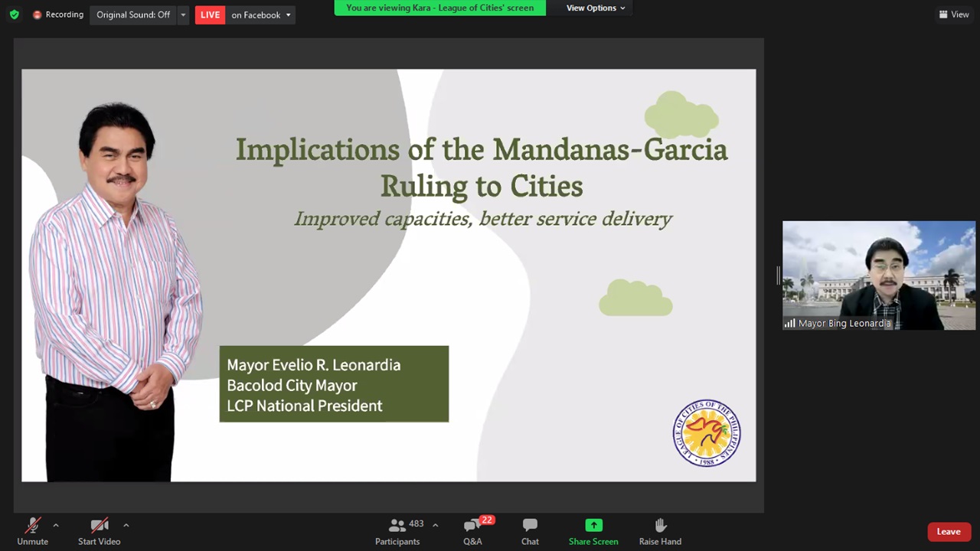The image size is (980, 551).
Task: Click the Mayor Evelio R. Leonardia caption box
Action: (x=334, y=384)
